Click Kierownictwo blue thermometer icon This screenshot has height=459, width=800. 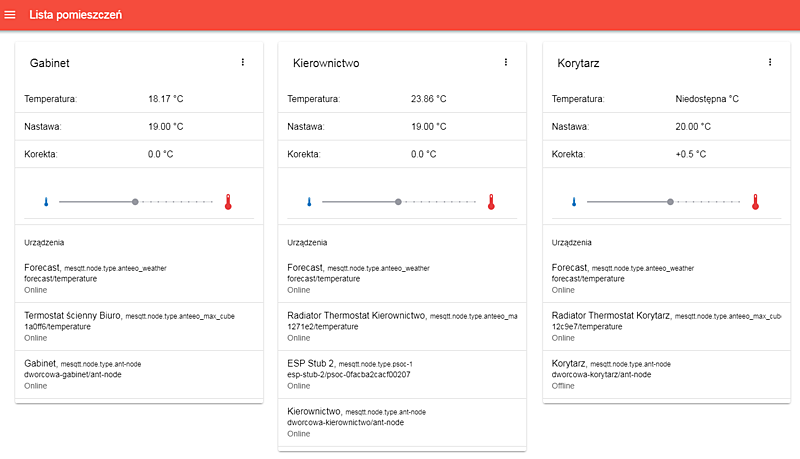tap(309, 202)
